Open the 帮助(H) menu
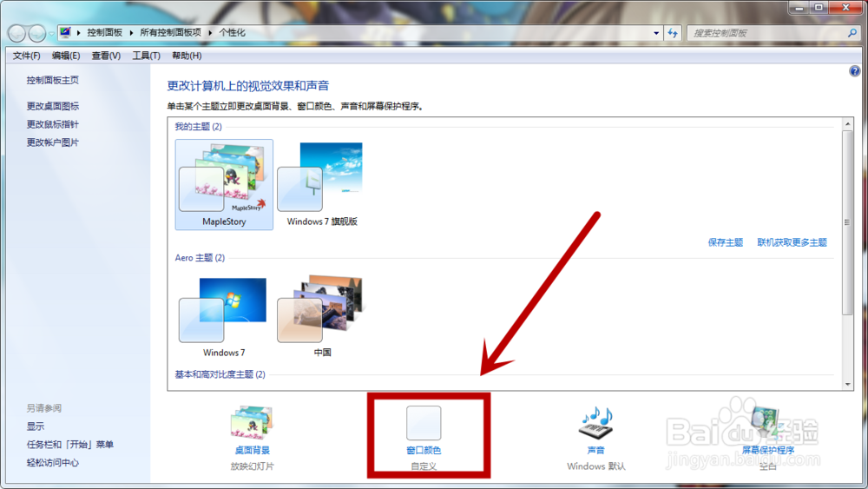Viewport: 868px width, 489px height. (187, 56)
